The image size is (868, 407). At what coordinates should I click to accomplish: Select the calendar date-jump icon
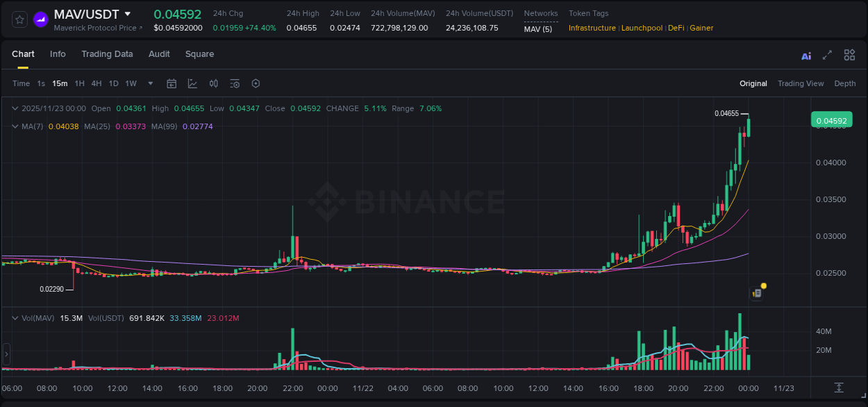click(172, 83)
